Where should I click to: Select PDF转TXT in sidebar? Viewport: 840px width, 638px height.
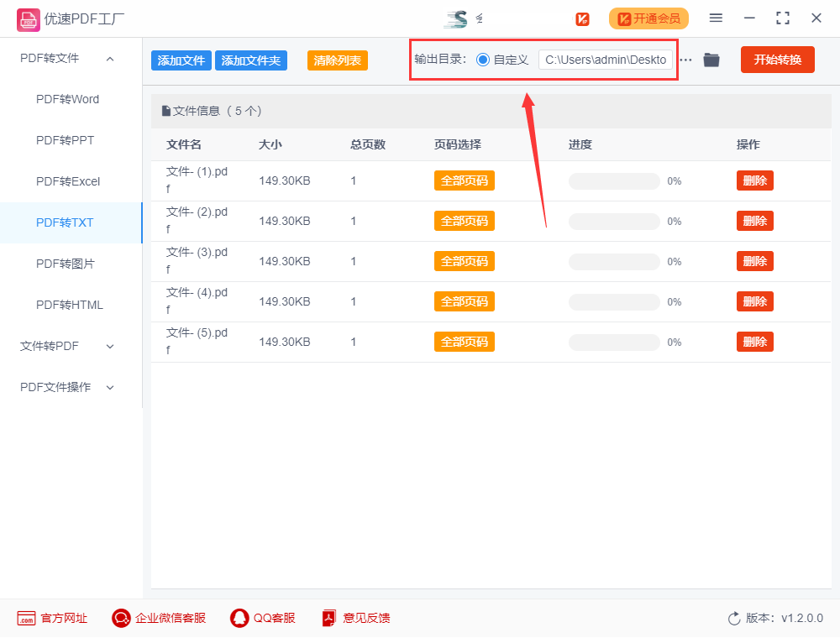point(65,222)
